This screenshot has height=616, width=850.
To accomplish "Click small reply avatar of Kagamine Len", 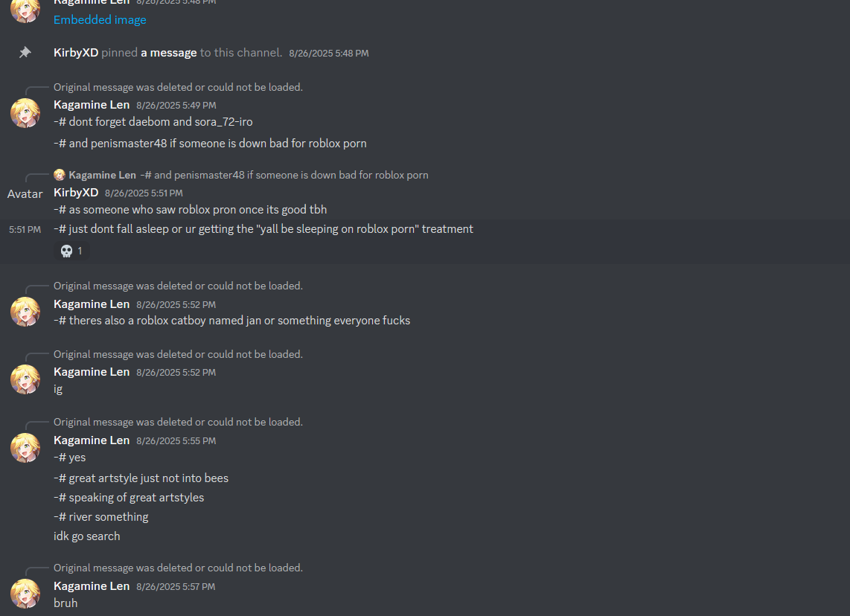I will pos(60,175).
